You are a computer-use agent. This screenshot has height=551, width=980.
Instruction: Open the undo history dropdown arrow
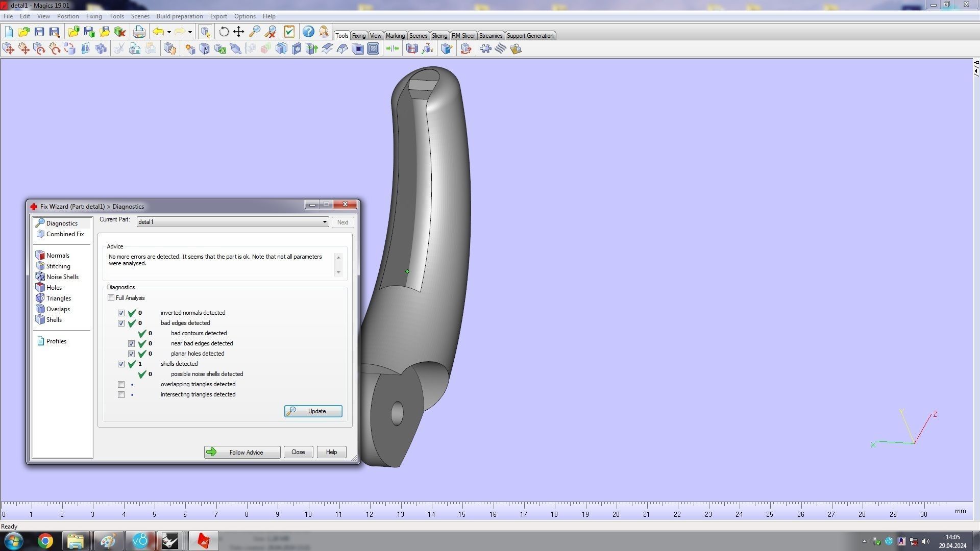click(x=169, y=32)
